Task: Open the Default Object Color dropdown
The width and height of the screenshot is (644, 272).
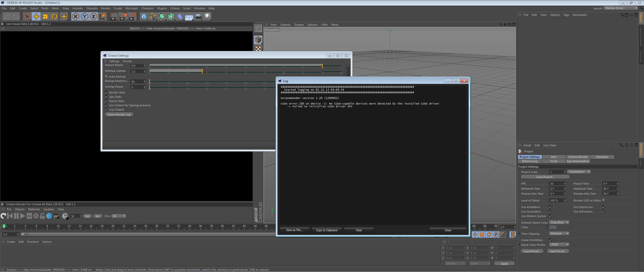Action: pos(559,222)
